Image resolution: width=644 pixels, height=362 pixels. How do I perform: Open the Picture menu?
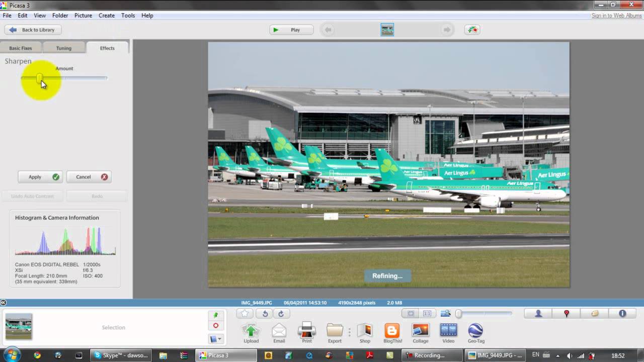(83, 16)
